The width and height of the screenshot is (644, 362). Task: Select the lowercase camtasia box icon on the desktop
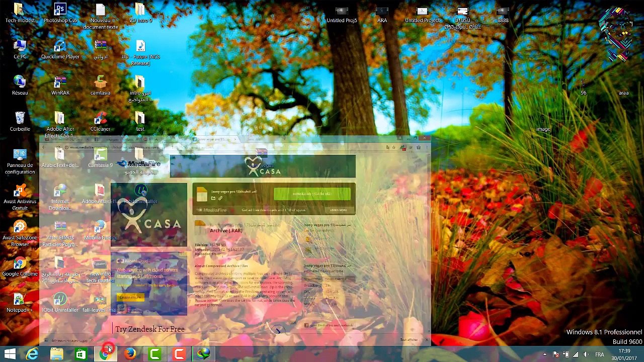click(x=100, y=86)
